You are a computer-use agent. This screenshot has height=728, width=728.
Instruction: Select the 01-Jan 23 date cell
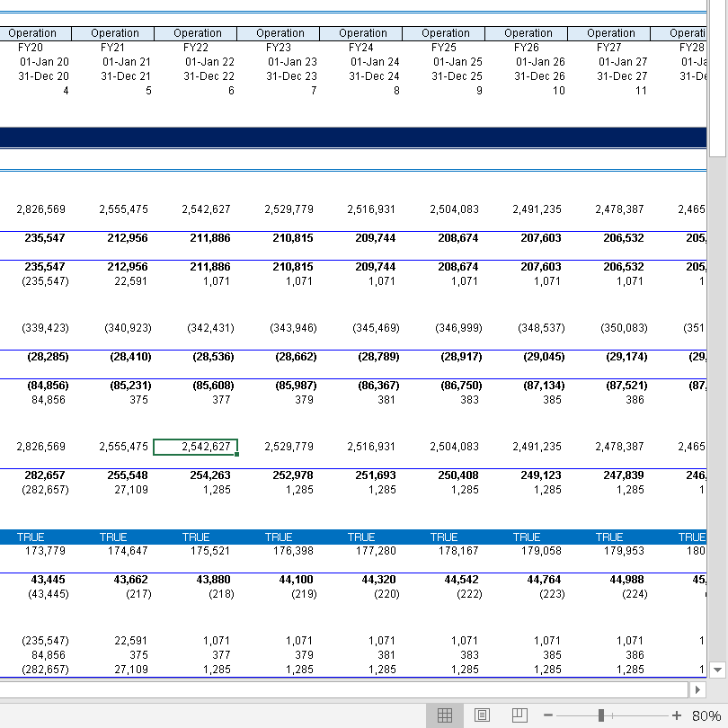(x=292, y=62)
